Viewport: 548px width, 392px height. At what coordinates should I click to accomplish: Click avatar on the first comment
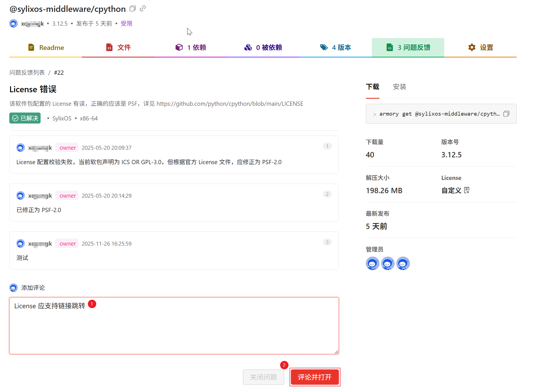click(x=21, y=147)
